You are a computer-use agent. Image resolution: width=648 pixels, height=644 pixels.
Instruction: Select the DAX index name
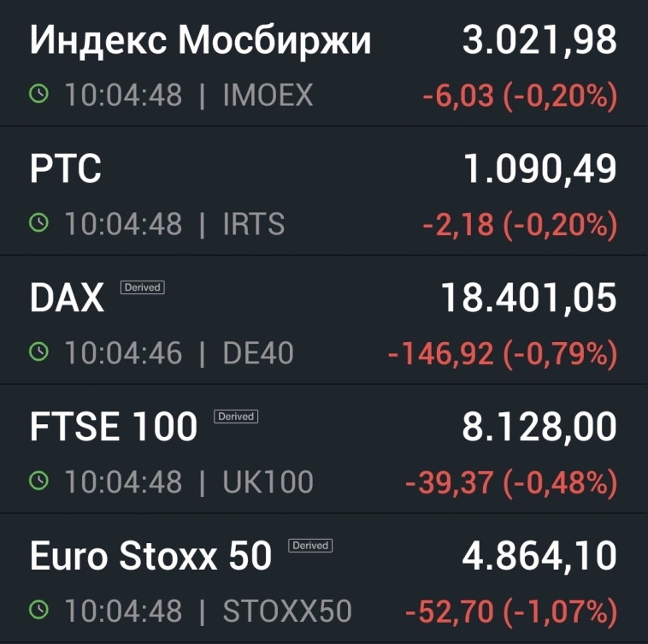67,298
